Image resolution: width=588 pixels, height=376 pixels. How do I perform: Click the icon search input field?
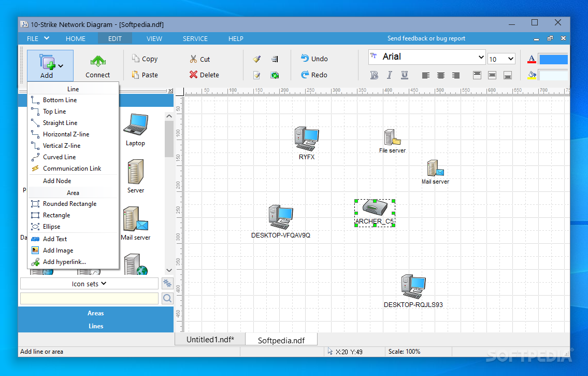point(89,298)
